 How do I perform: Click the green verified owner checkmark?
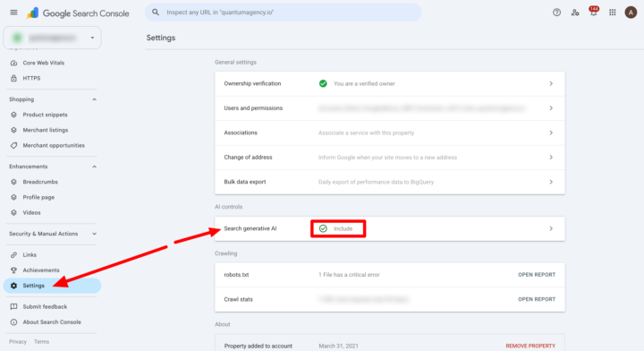(323, 83)
